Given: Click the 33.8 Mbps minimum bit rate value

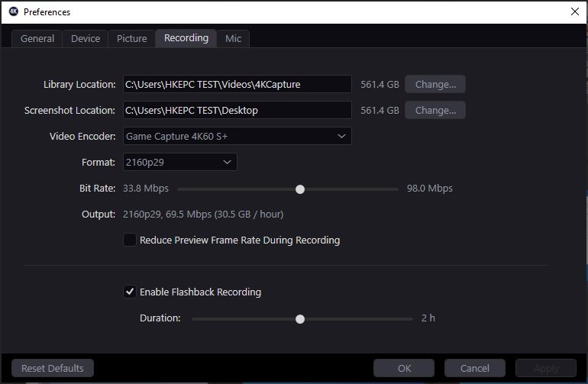Looking at the screenshot, I should click(146, 189).
